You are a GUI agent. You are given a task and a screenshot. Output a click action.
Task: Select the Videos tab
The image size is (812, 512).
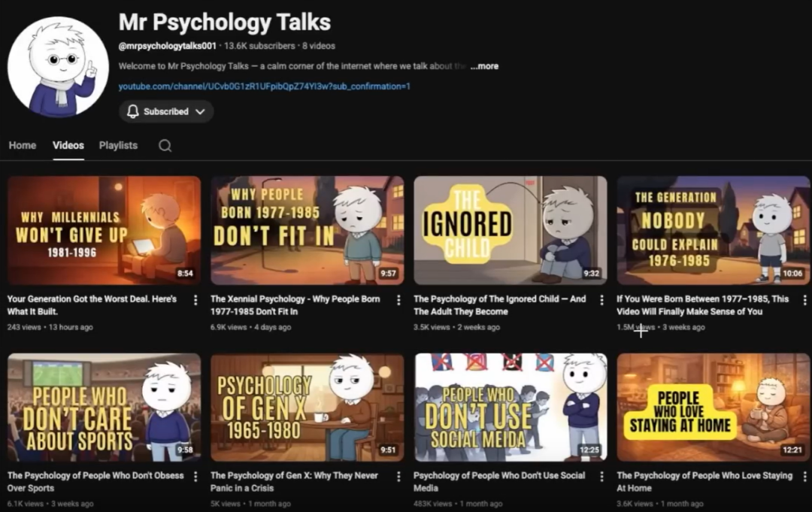(x=68, y=145)
